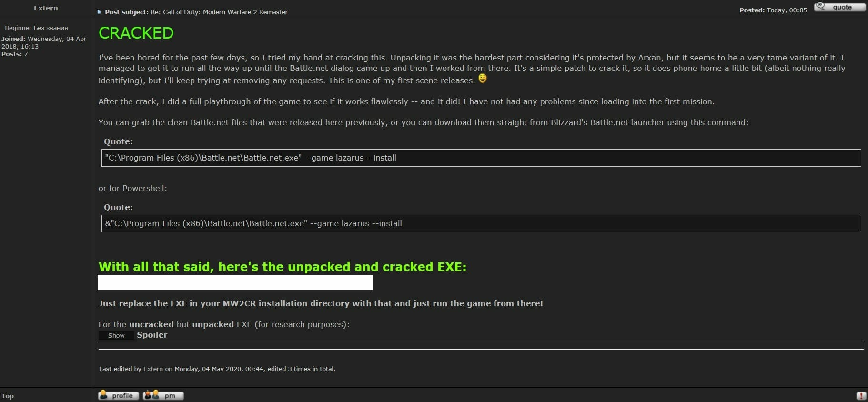
Task: Click the empty spoiler content box
Action: coord(481,345)
